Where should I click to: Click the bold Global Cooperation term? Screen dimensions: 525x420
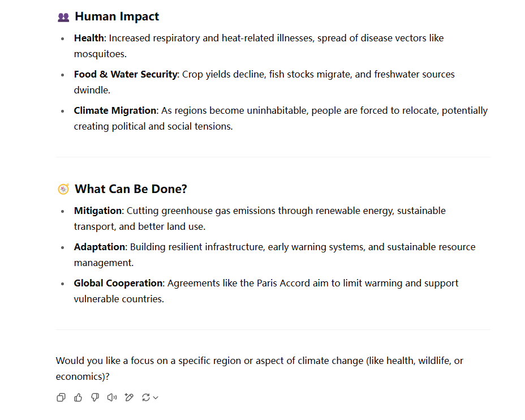tap(118, 283)
